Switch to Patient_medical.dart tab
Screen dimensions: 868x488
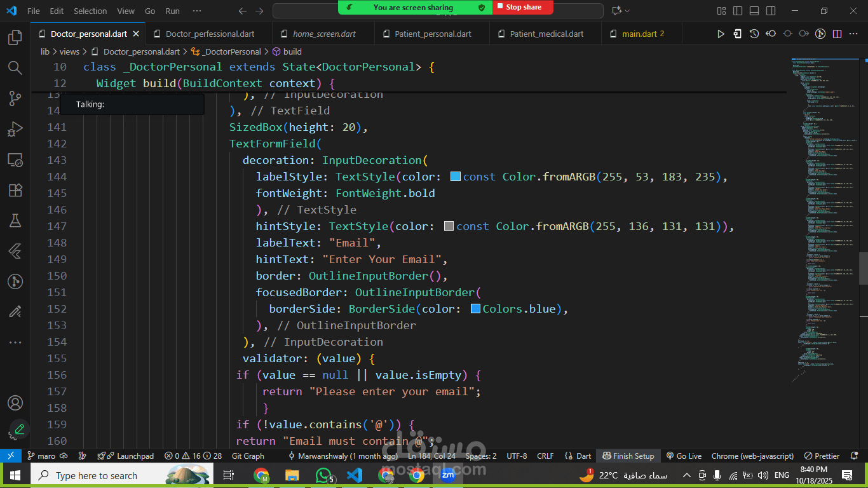click(546, 34)
